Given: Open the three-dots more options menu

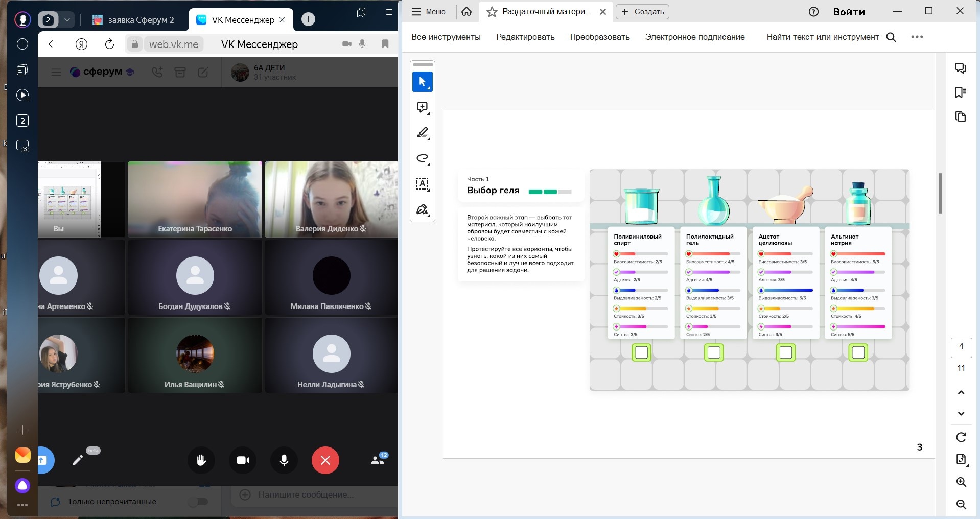Looking at the screenshot, I should (917, 37).
